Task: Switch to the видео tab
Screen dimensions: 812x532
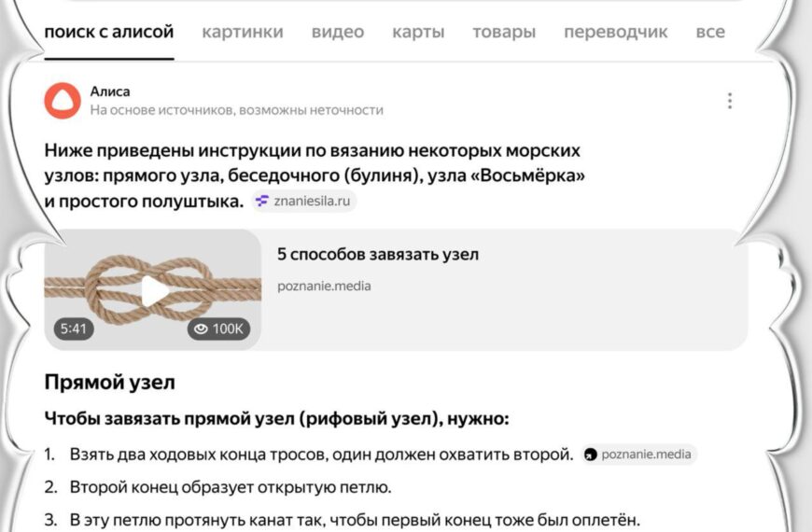Action: pyautogui.click(x=338, y=32)
